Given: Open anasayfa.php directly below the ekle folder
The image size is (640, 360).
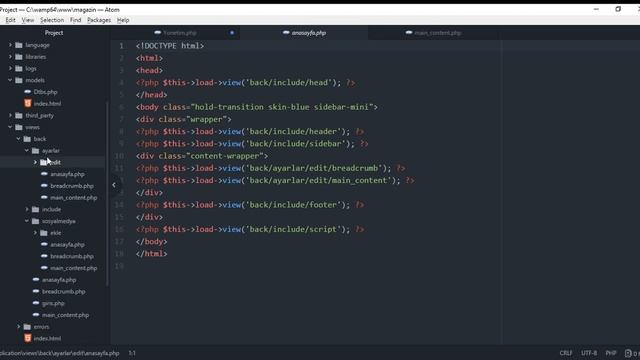Looking at the screenshot, I should [x=67, y=244].
